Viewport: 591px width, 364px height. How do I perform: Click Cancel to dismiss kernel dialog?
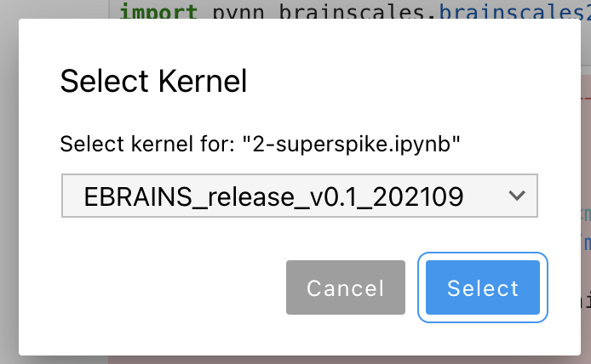346,287
